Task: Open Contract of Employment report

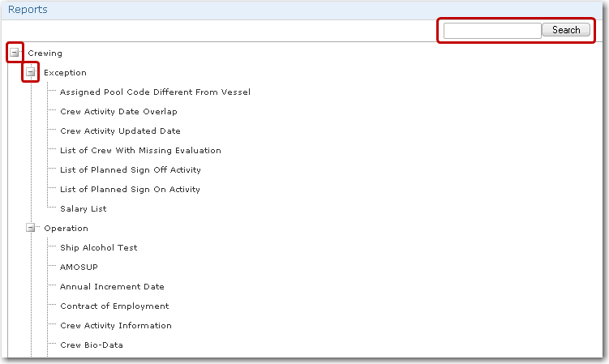Action: point(114,306)
